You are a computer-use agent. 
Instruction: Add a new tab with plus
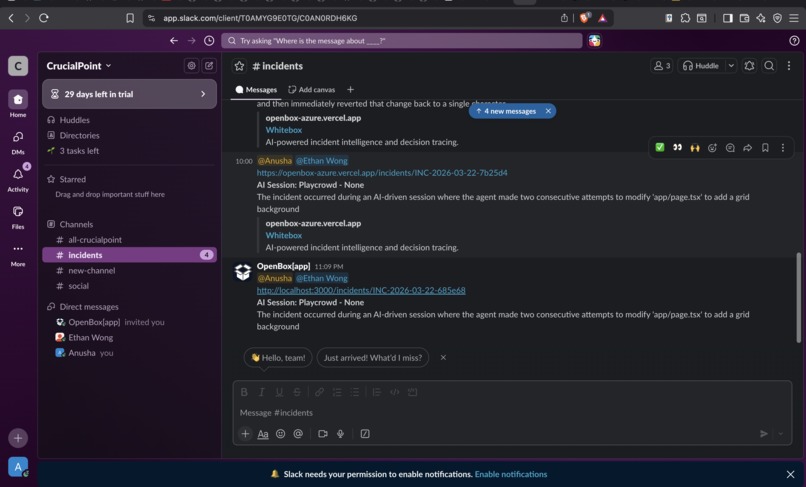point(350,89)
